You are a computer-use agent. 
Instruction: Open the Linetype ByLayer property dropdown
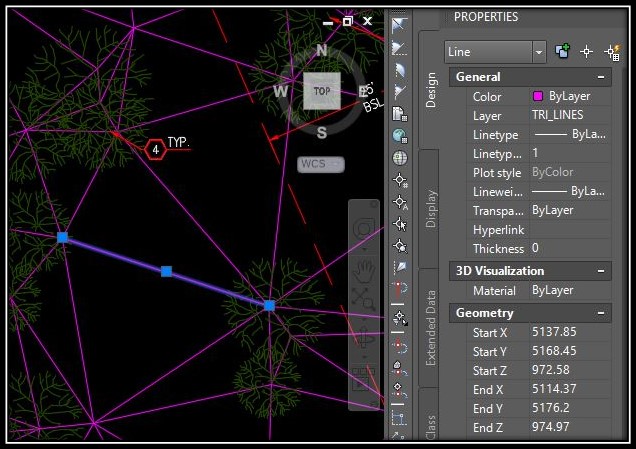(570, 134)
